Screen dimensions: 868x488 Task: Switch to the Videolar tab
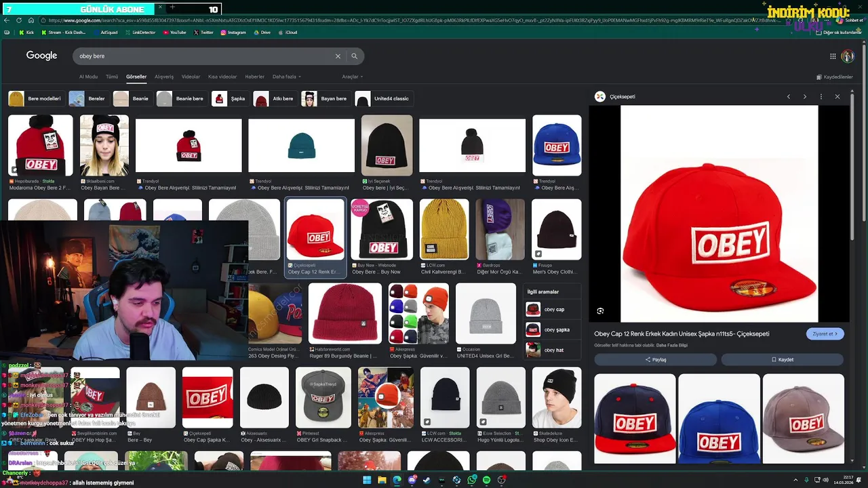tap(191, 77)
